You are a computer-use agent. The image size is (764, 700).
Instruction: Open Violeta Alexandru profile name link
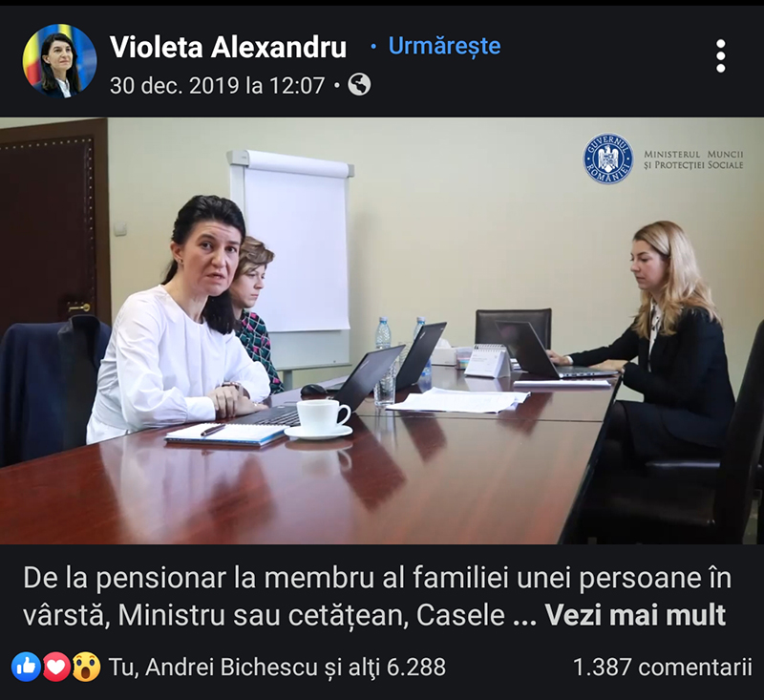[x=228, y=47]
